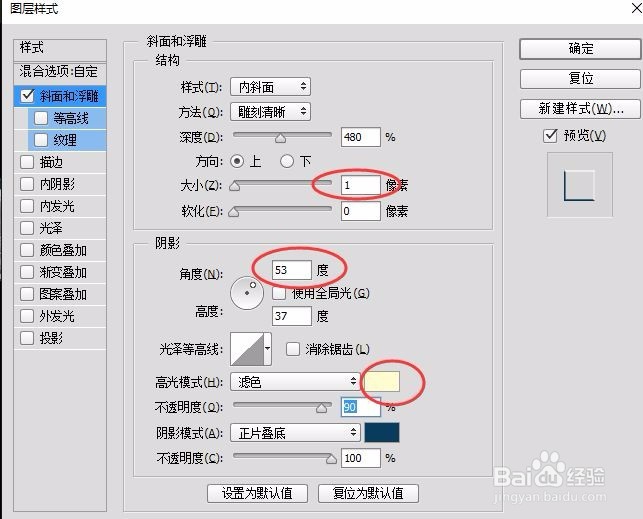Enable the 描边 checkbox
This screenshot has height=519, width=643.
click(x=27, y=162)
